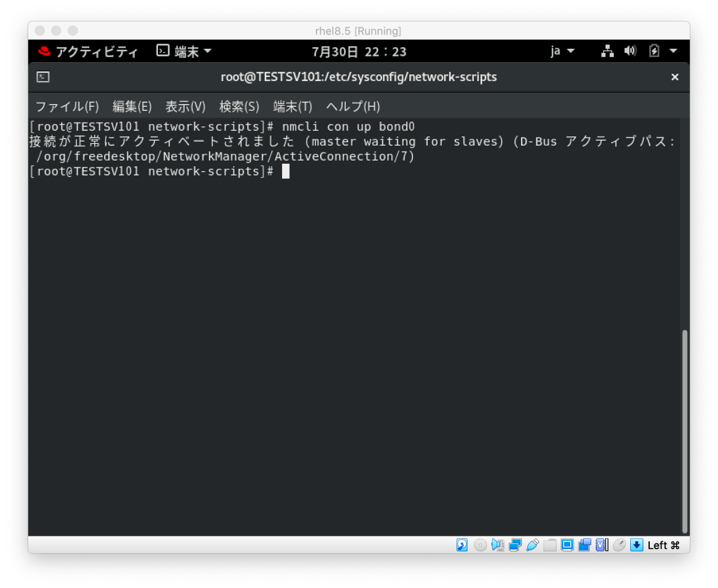Click the Red Hat logo in top bar
Screen dimensions: 718x588
(44, 51)
